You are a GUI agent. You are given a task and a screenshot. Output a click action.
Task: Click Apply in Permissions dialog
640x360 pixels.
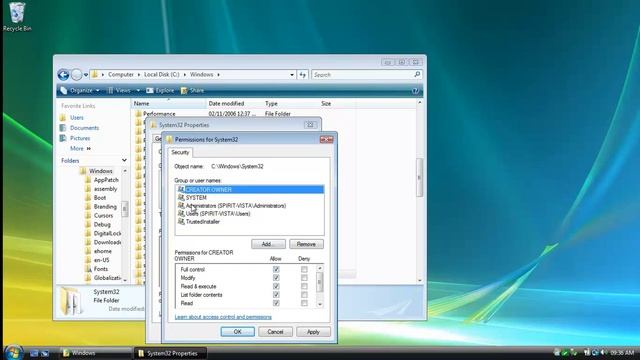point(313,332)
